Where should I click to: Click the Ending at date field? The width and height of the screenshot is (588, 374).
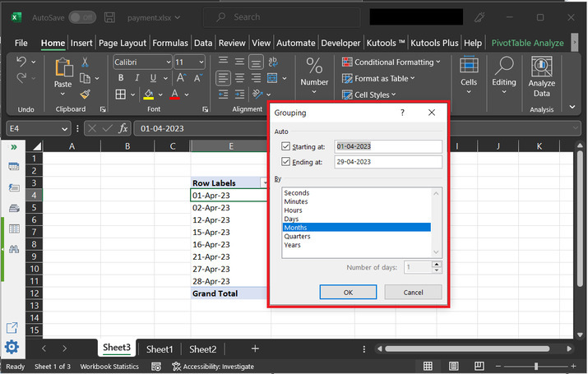(387, 162)
